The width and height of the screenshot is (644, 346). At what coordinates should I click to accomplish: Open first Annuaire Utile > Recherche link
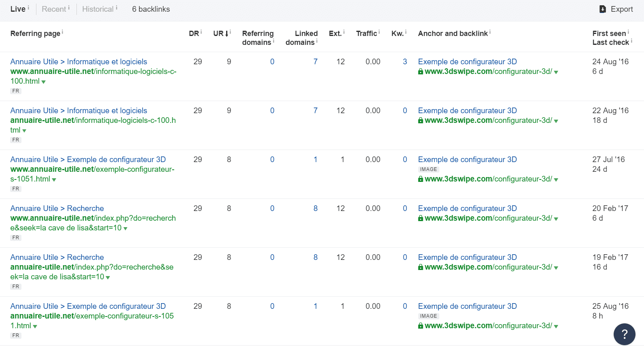point(57,209)
